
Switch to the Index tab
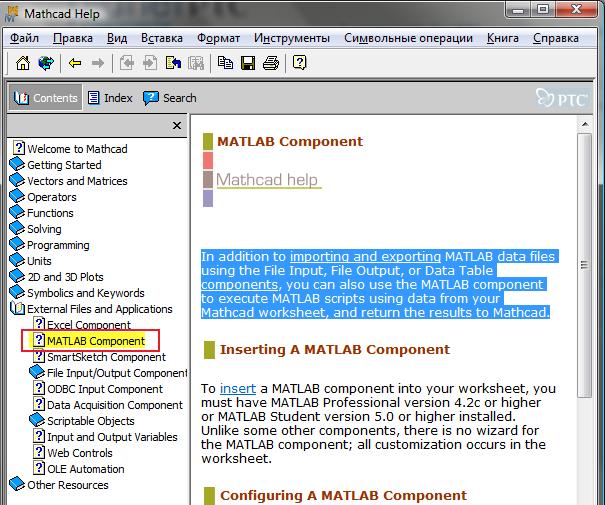110,98
